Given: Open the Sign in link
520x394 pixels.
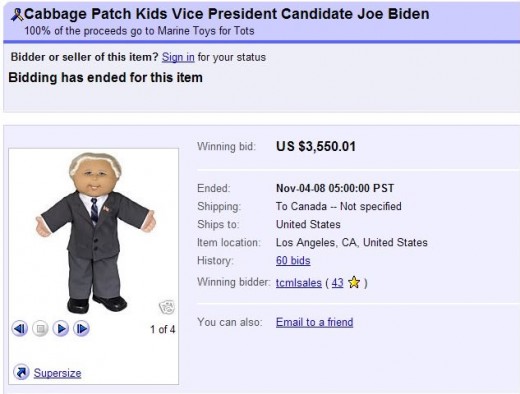Looking at the screenshot, I should [x=178, y=57].
